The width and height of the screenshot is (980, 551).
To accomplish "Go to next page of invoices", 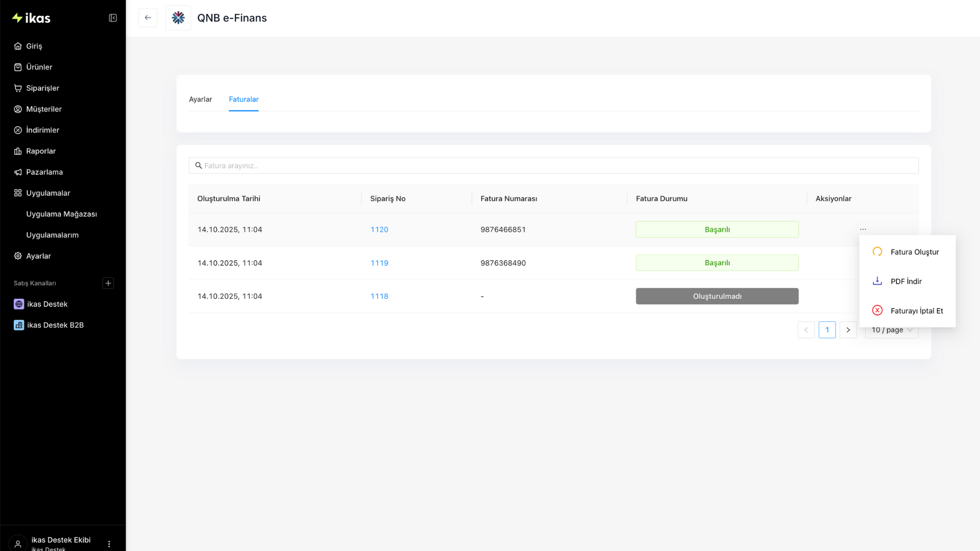I will pyautogui.click(x=848, y=330).
